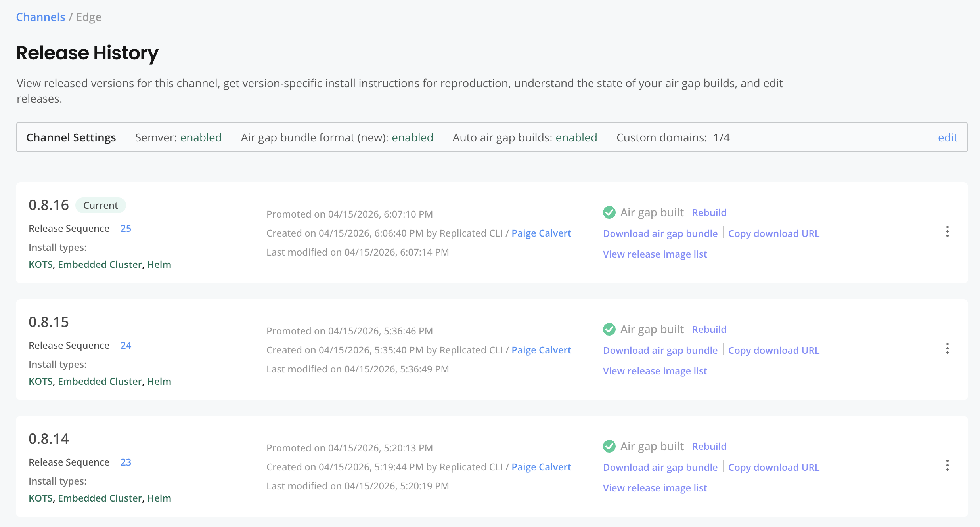Open release sequence 24 details
This screenshot has width=980, height=527.
126,345
